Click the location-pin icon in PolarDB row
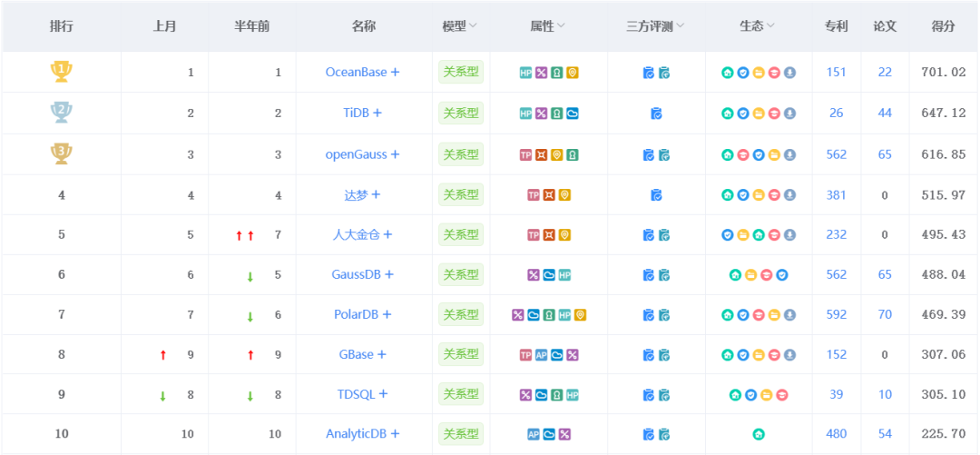 tap(580, 315)
